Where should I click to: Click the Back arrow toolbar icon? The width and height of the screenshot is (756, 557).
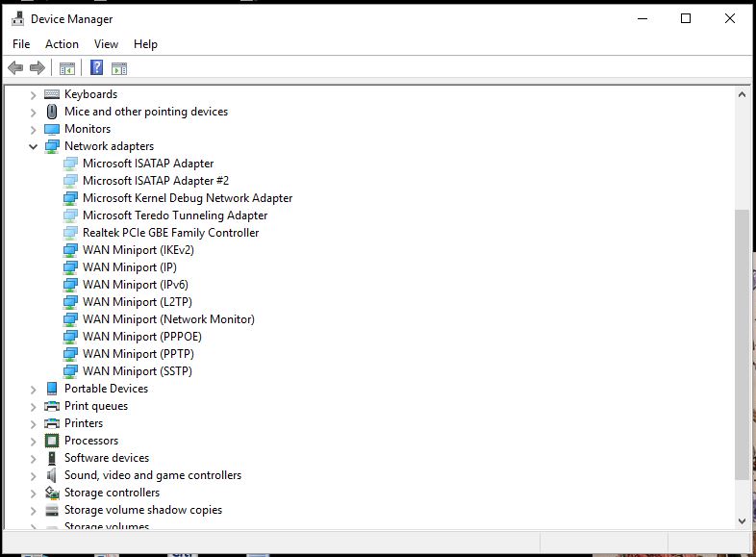click(15, 68)
